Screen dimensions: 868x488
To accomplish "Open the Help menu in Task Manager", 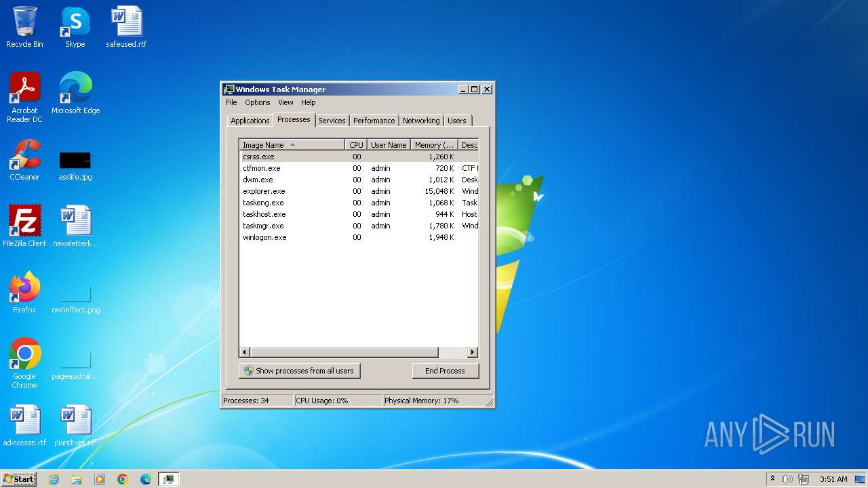I will tap(309, 102).
